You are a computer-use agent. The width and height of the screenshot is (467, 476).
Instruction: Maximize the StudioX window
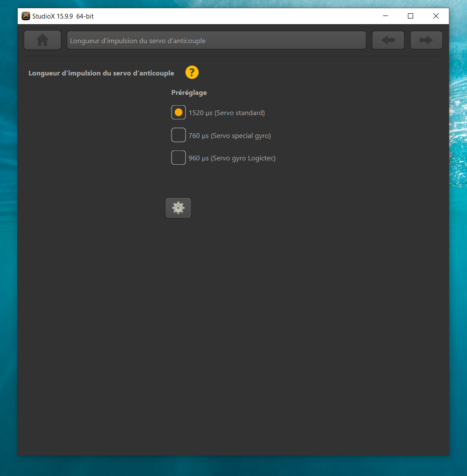tap(411, 16)
